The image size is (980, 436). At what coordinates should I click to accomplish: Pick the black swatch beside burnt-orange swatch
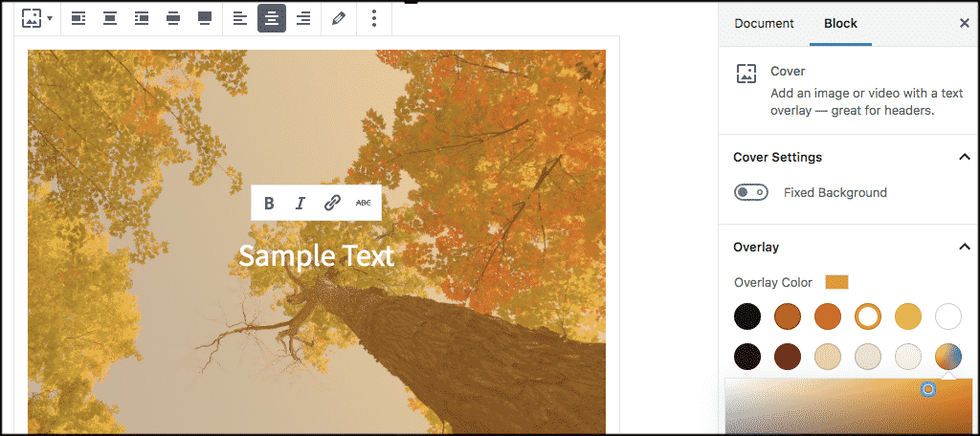(747, 316)
